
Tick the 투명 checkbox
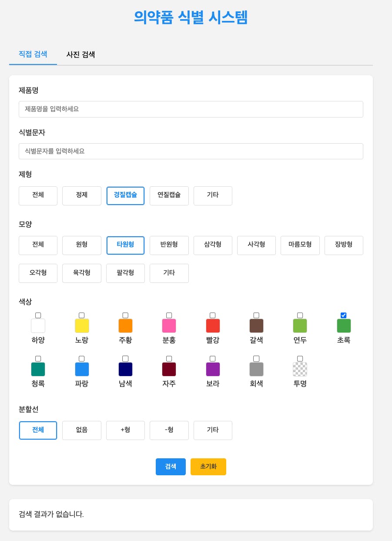click(300, 359)
